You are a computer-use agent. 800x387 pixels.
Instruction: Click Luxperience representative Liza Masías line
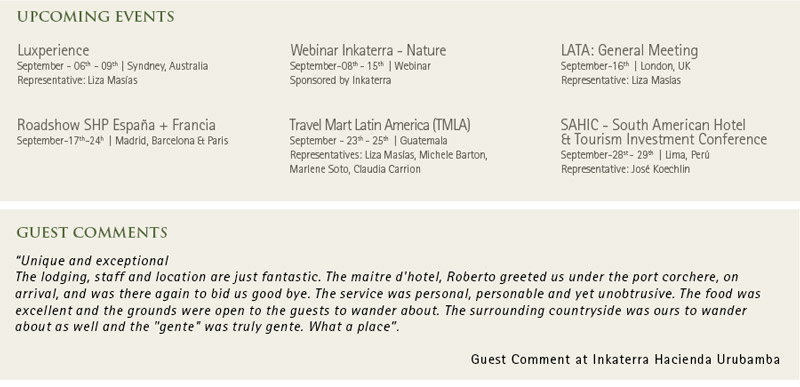[x=77, y=81]
